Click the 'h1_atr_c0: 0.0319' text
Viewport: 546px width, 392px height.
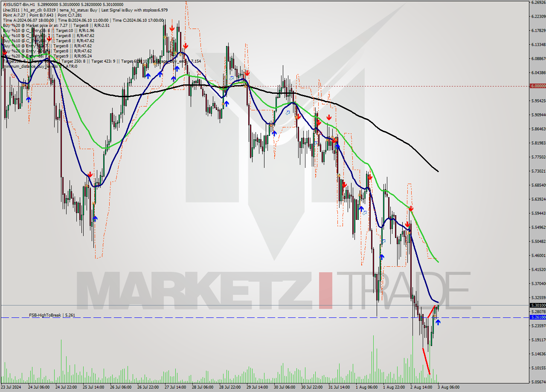coord(40,10)
